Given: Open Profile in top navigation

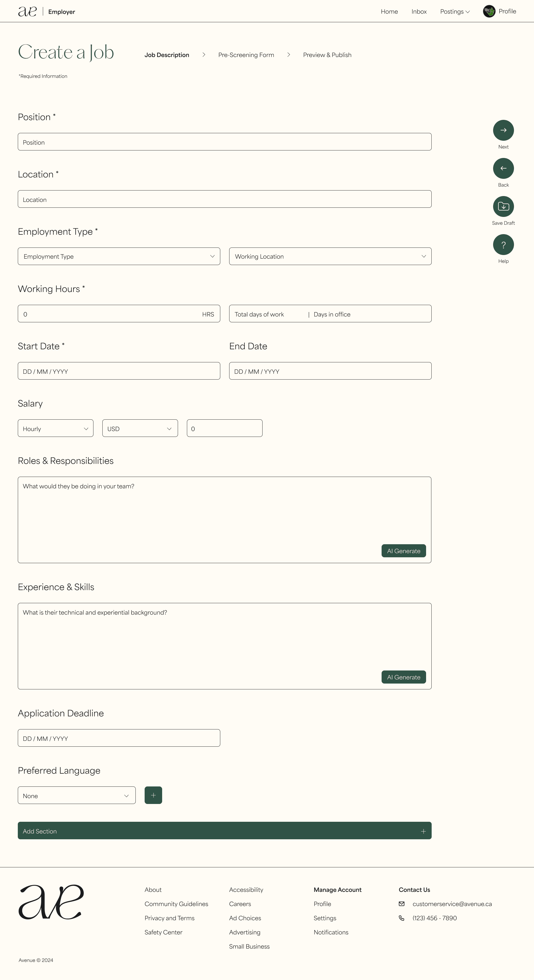Looking at the screenshot, I should tap(507, 11).
